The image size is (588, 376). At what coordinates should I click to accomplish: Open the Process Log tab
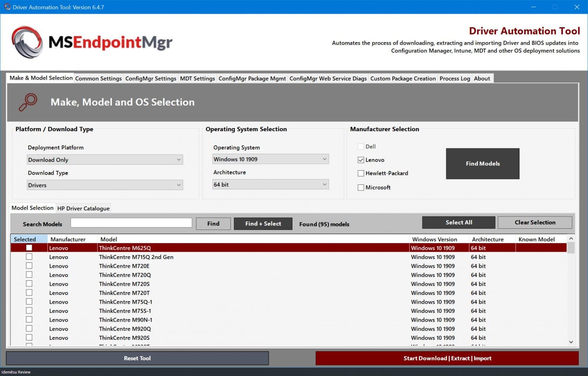454,78
